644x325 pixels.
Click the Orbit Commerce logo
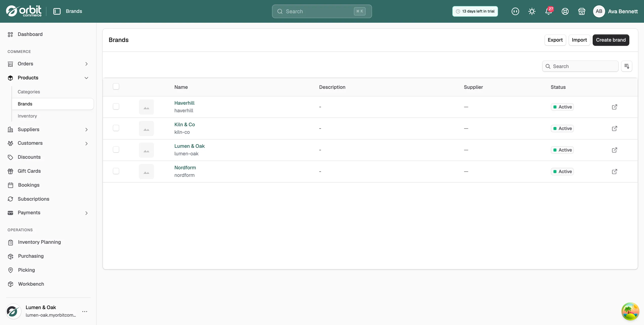[24, 11]
